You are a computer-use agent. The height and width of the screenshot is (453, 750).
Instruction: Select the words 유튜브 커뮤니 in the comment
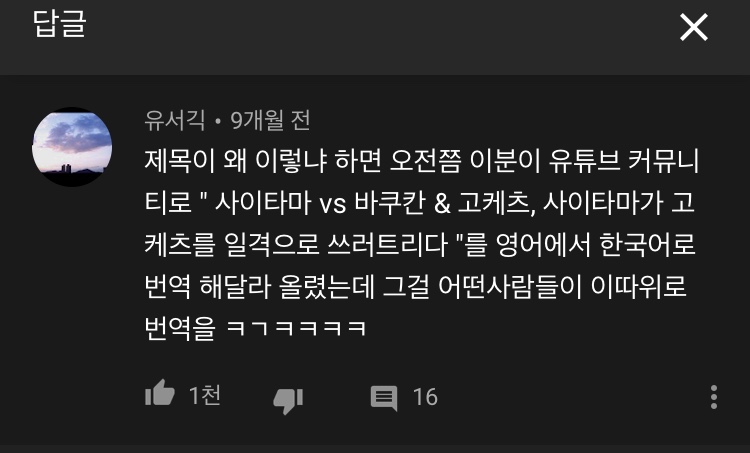click(624, 161)
